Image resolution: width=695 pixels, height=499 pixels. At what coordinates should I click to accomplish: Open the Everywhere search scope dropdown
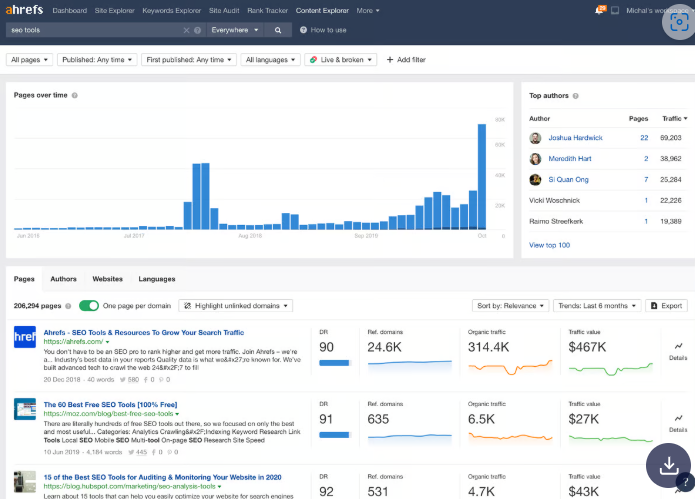click(235, 30)
